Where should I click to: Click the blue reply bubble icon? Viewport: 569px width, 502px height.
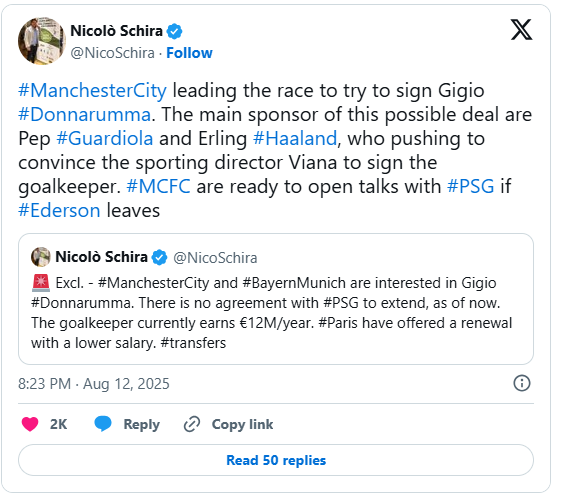103,424
